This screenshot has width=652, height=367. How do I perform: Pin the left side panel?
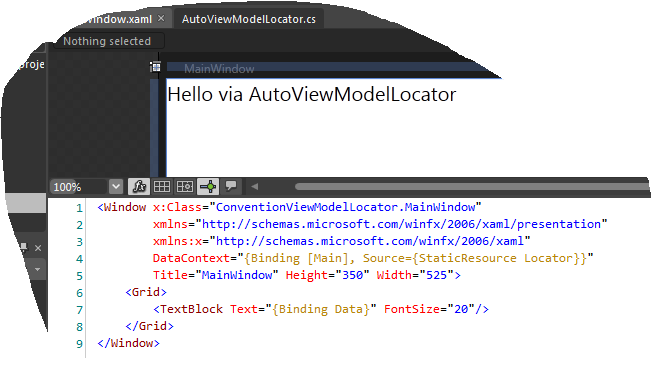point(24,248)
